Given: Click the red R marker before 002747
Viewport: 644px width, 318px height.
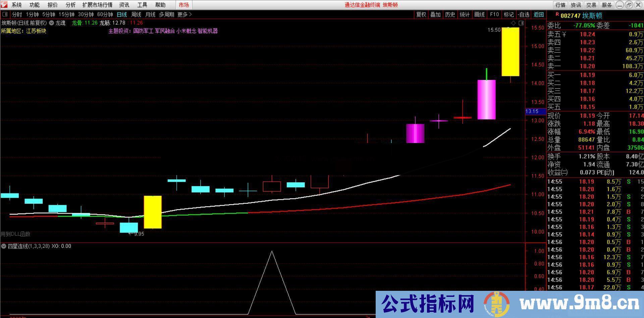Looking at the screenshot, I should [x=557, y=15].
